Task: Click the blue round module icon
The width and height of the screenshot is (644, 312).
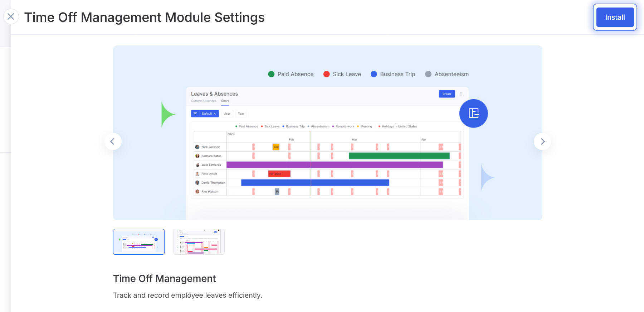Action: click(x=473, y=114)
